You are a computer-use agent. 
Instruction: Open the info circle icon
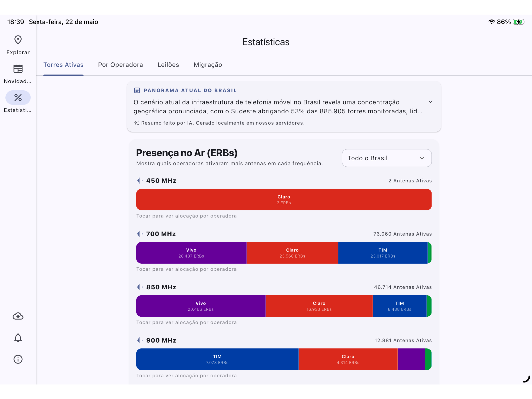pos(18,359)
